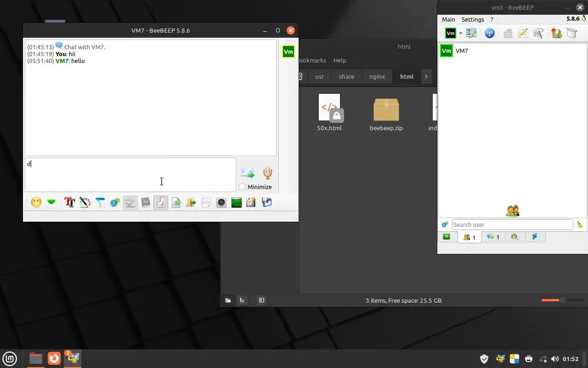Open the Main menu in vm3 window
Image resolution: width=588 pixels, height=368 pixels.
[448, 19]
